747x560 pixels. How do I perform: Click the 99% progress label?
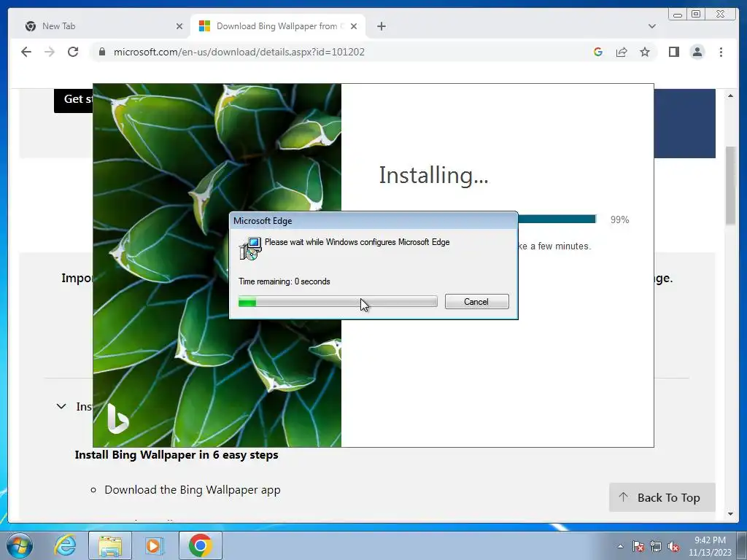point(620,219)
